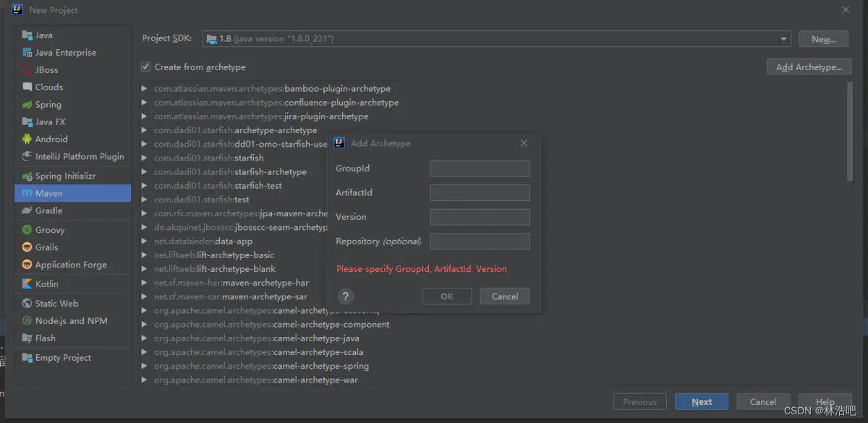868x423 pixels.
Task: Click the help question mark icon
Action: [346, 296]
